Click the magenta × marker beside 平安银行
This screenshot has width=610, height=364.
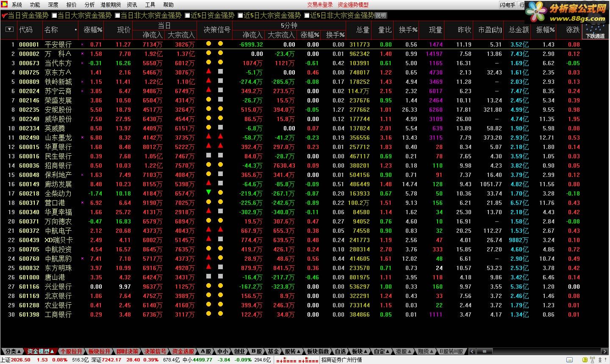[x=82, y=44]
